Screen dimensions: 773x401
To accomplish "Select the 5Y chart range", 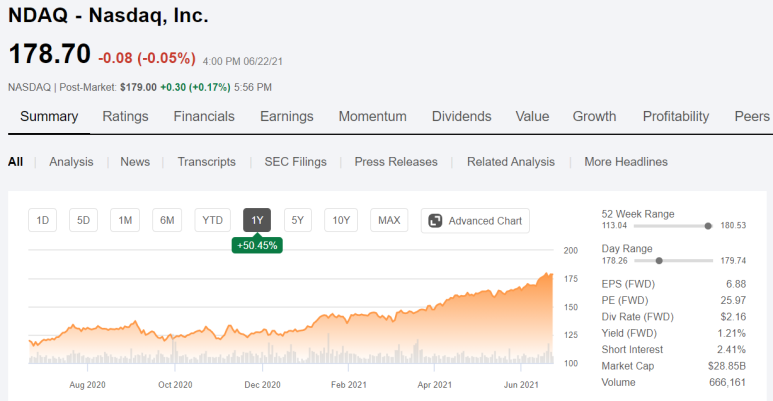I will pyautogui.click(x=298, y=221).
